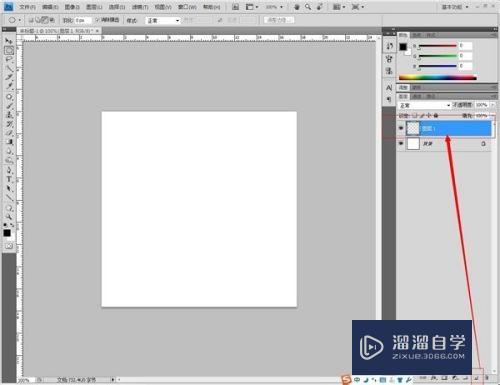Screen dimensions: 500x385
Task: Select the History Brush tool
Action: (x=9, y=124)
